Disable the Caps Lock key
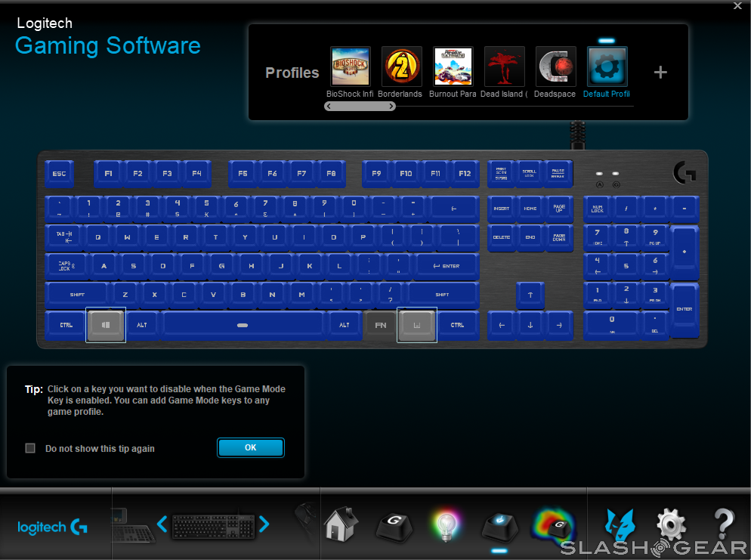Image resolution: width=751 pixels, height=560 pixels. coord(66,266)
